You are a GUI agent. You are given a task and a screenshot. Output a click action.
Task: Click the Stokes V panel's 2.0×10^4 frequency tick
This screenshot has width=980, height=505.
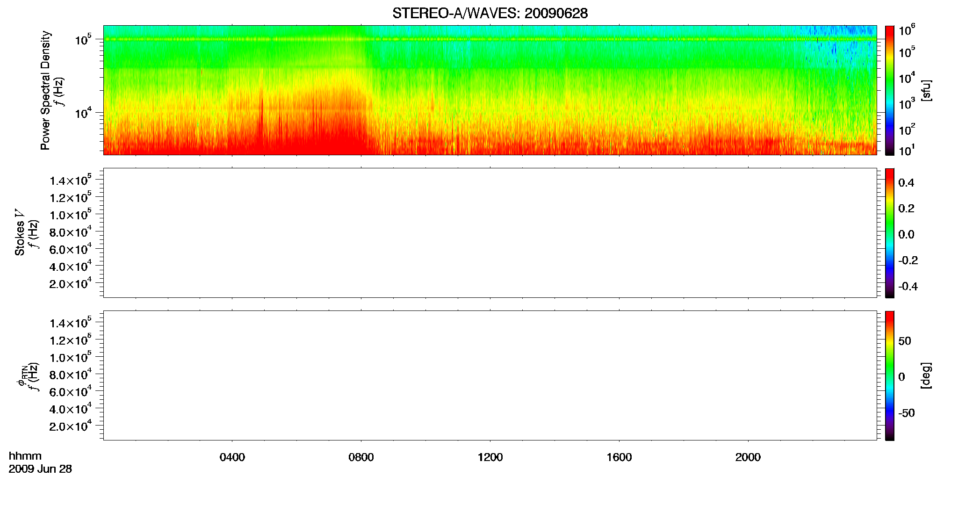click(71, 283)
